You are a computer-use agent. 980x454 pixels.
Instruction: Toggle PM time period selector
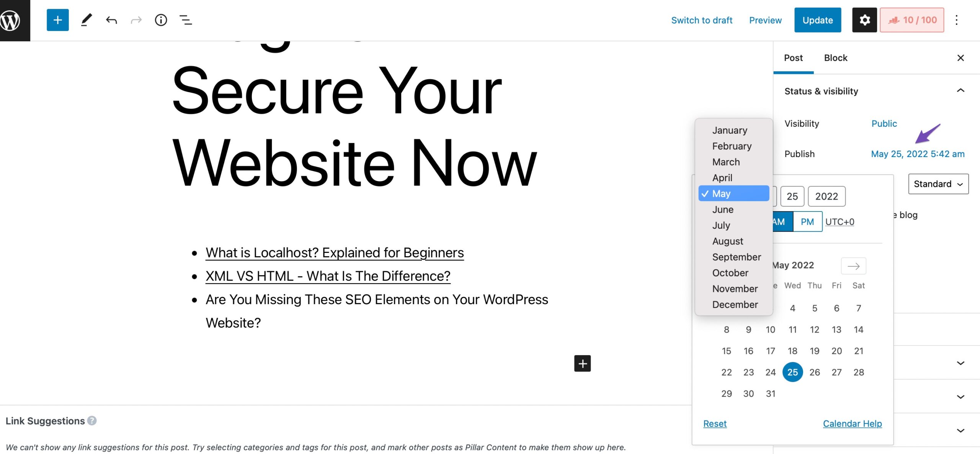807,221
